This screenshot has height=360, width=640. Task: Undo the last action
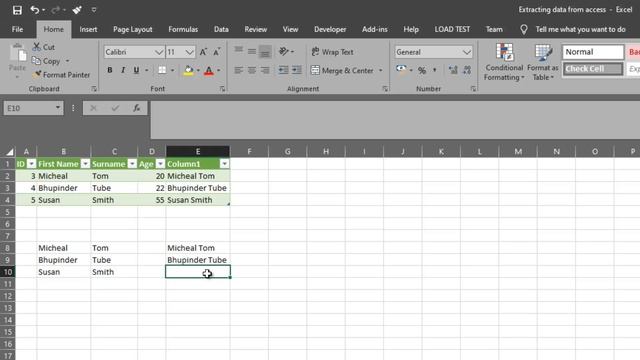(35, 10)
